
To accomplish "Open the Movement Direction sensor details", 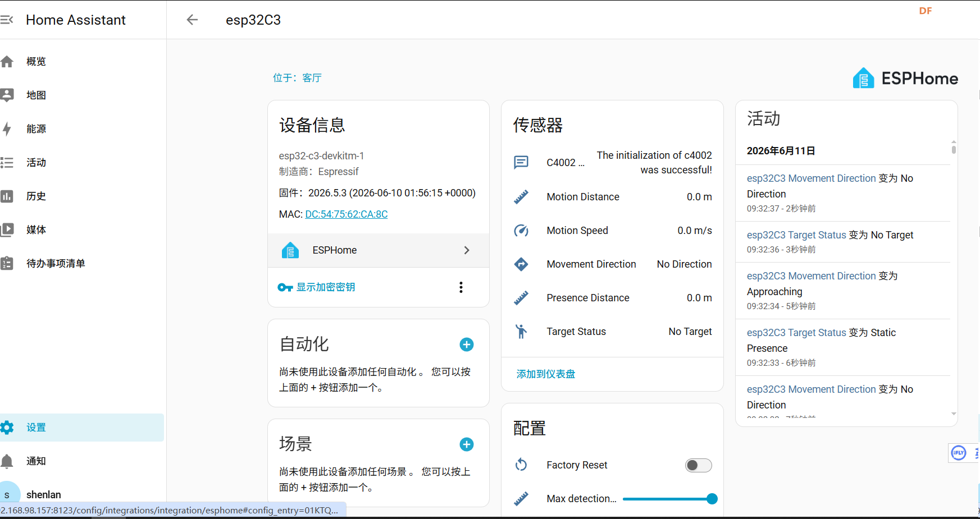I will pos(612,264).
